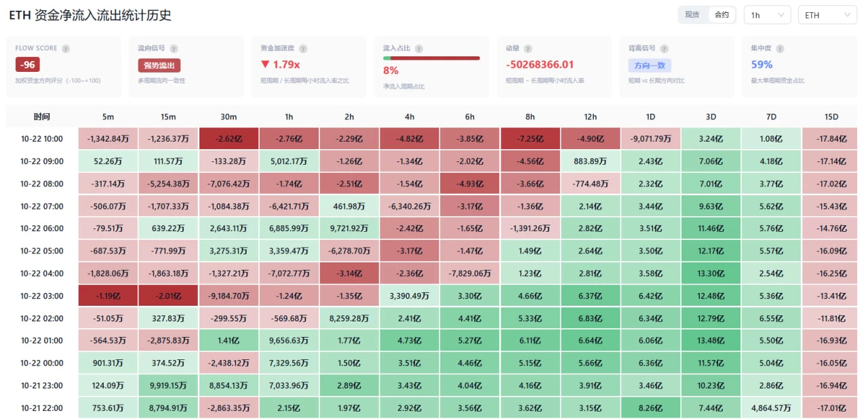The height and width of the screenshot is (419, 868).
Task: Click the 方向一致 divergence badge
Action: (650, 66)
